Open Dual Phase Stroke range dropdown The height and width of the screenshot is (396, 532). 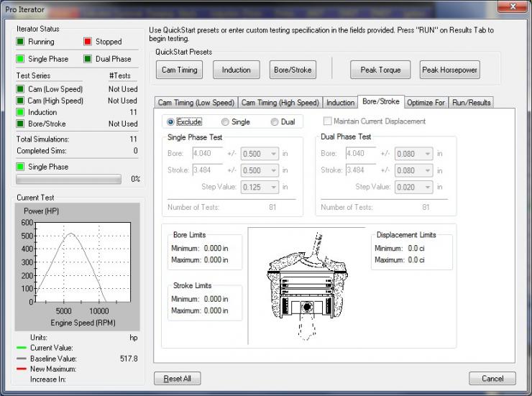coord(413,170)
